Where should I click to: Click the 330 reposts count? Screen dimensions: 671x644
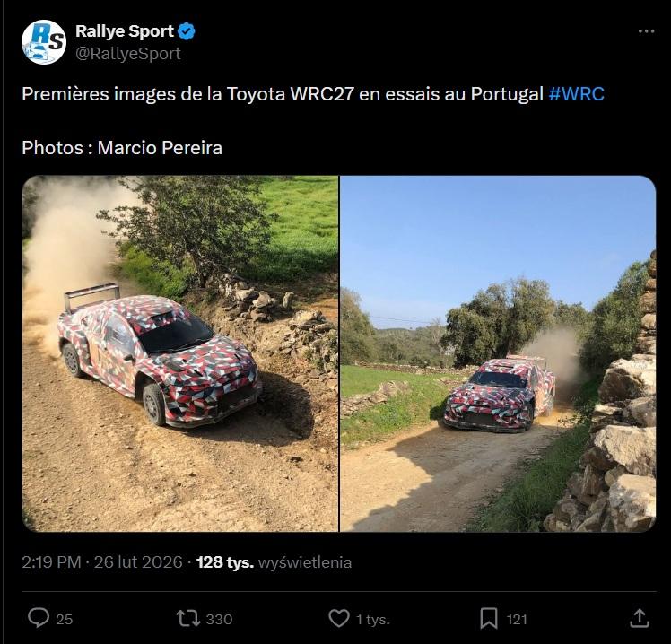coord(218,619)
